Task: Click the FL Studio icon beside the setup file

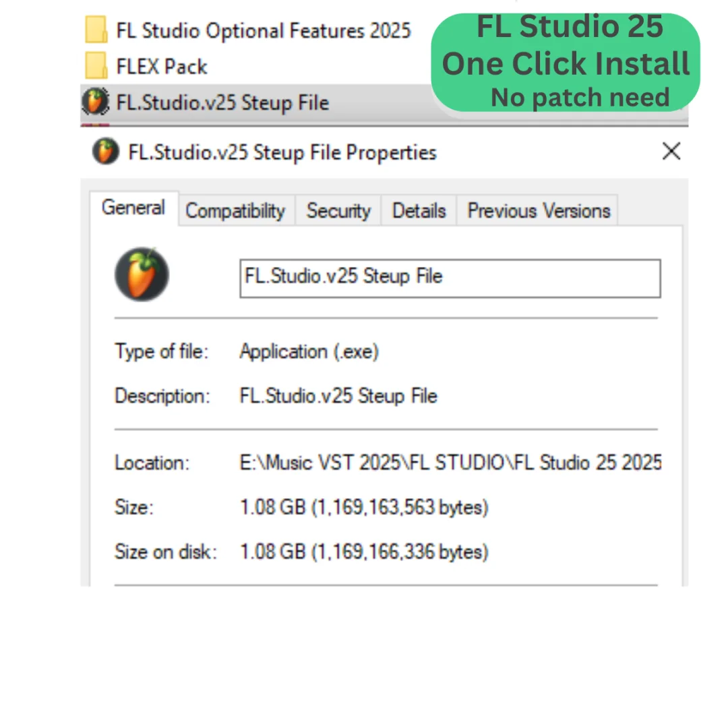Action: coord(96,102)
